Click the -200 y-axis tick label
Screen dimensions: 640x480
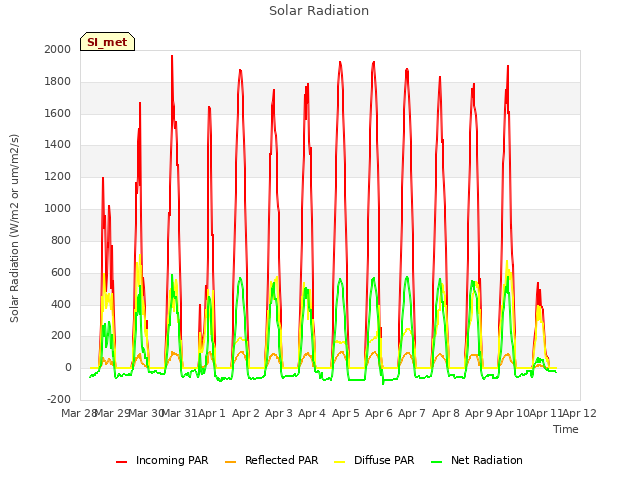click(59, 399)
